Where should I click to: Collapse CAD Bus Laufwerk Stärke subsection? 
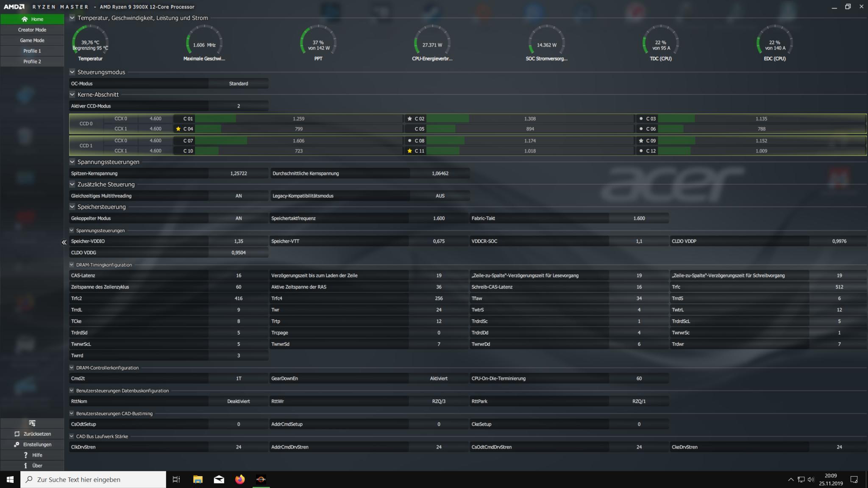[x=72, y=436]
